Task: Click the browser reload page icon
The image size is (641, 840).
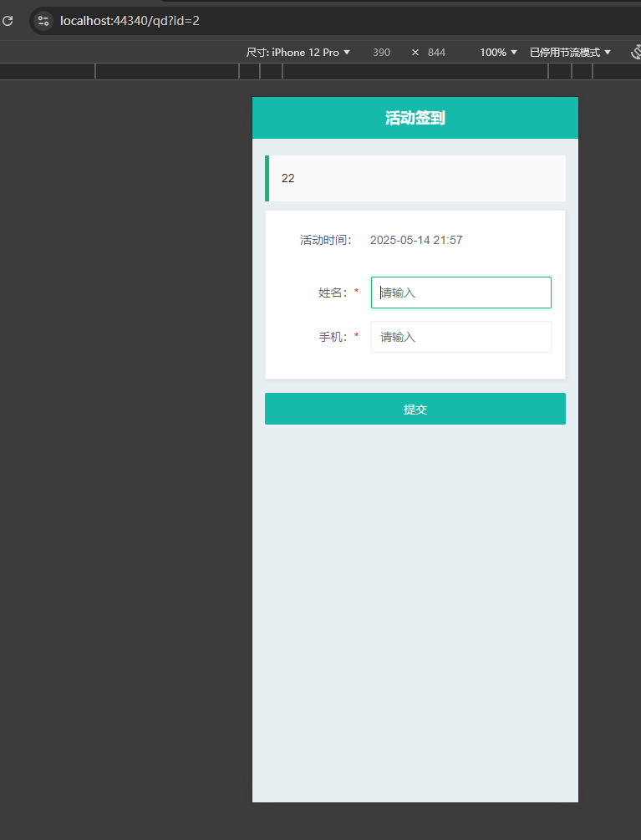Action: [x=8, y=21]
